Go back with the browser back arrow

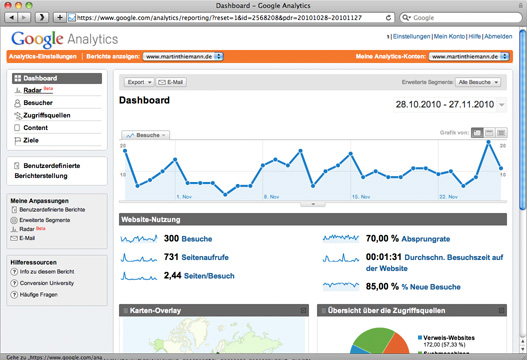pos(11,17)
